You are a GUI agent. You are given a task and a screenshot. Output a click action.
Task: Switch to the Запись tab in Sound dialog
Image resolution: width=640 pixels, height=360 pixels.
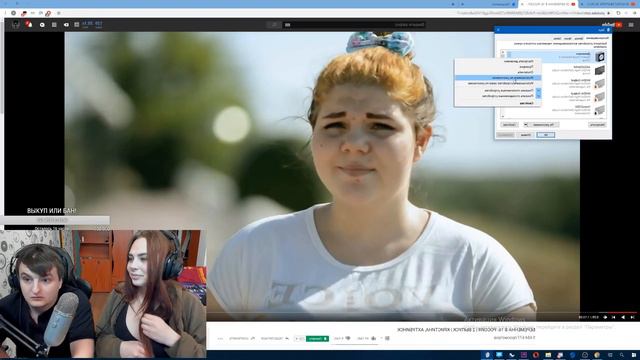pyautogui.click(x=579, y=38)
